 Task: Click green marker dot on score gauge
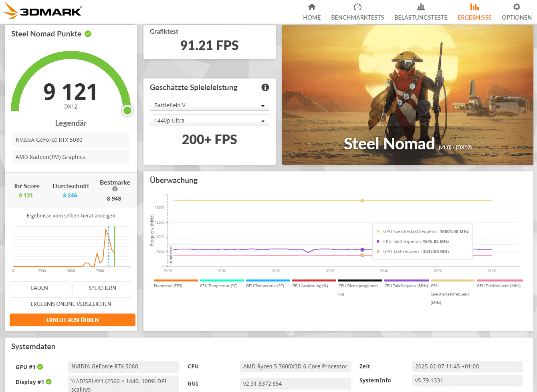click(127, 111)
